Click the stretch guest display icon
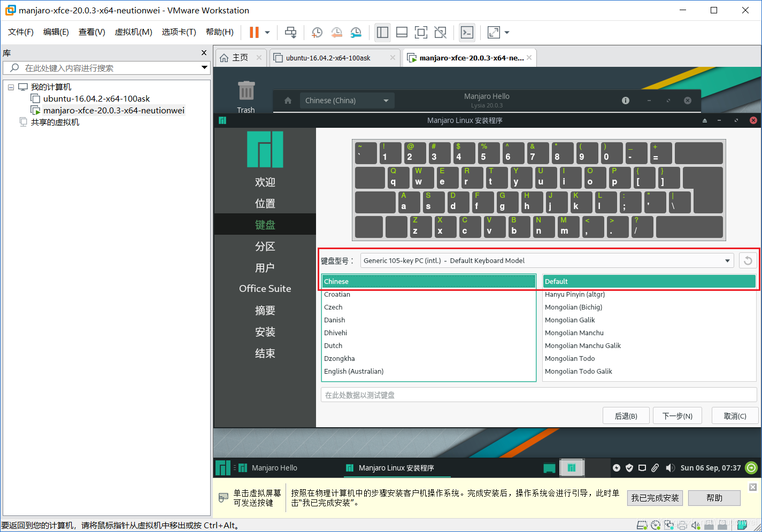The width and height of the screenshot is (762, 532). point(494,33)
